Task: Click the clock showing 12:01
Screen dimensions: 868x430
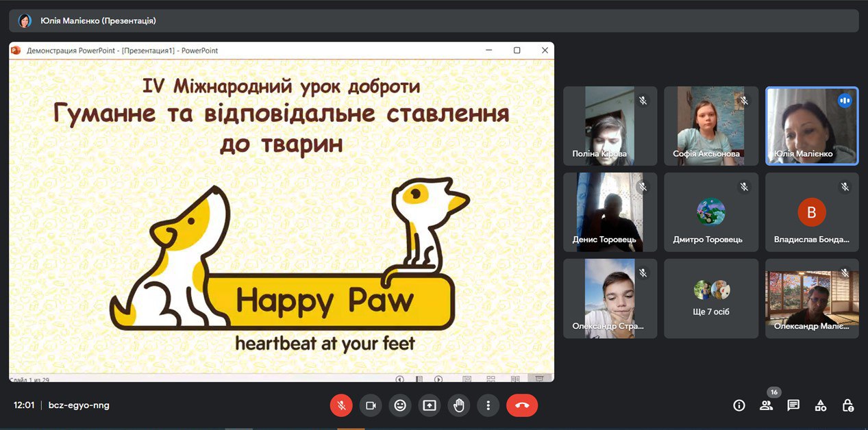Action: pos(24,405)
